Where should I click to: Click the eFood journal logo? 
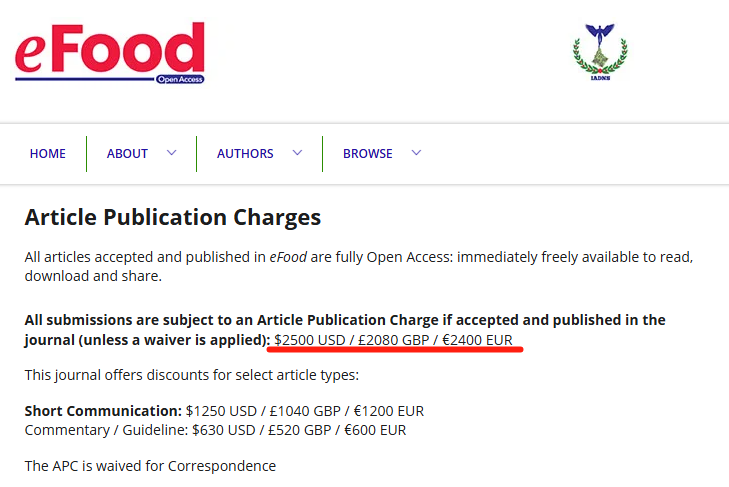[110, 53]
